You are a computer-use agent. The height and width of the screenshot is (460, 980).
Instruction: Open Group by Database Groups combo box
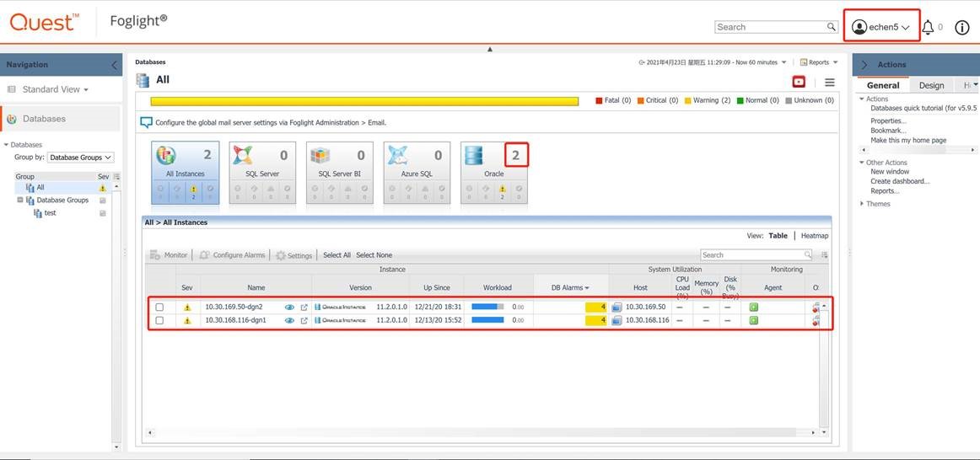tap(81, 158)
